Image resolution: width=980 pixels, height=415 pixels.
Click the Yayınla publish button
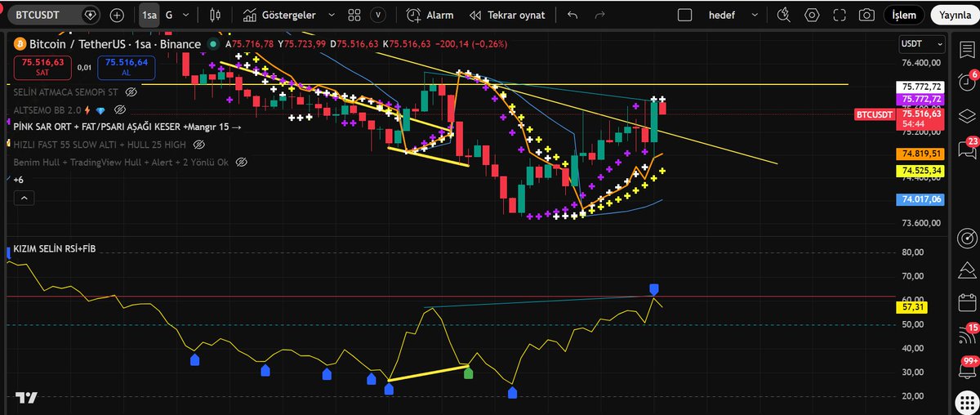(954, 15)
